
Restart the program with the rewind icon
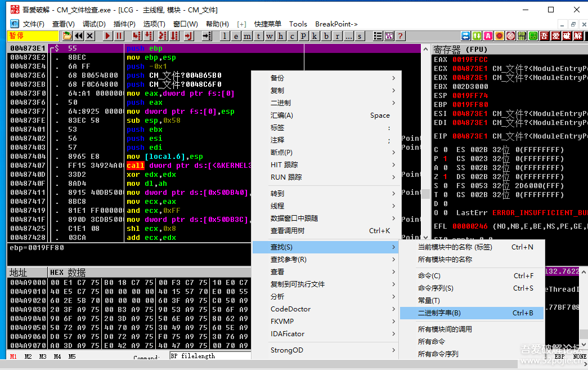(x=79, y=36)
